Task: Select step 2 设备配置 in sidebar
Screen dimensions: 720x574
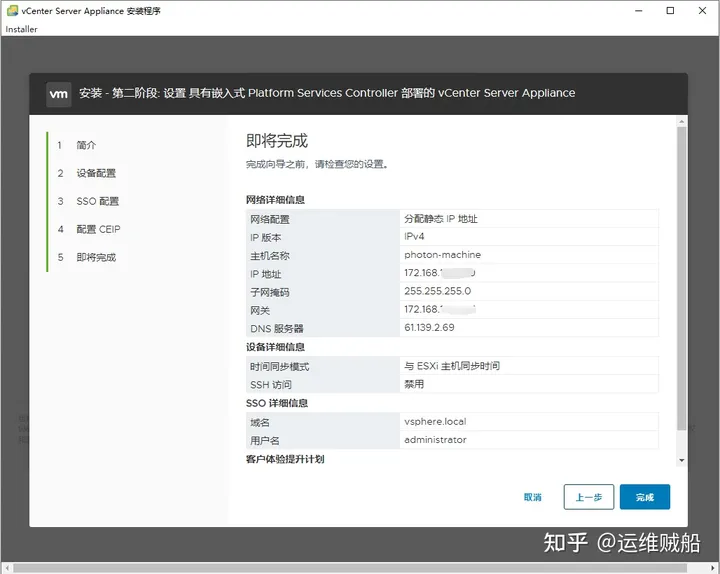Action: click(96, 173)
